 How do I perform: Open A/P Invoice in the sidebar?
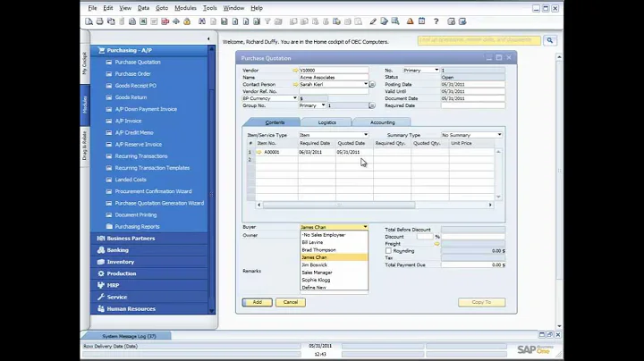coord(128,121)
